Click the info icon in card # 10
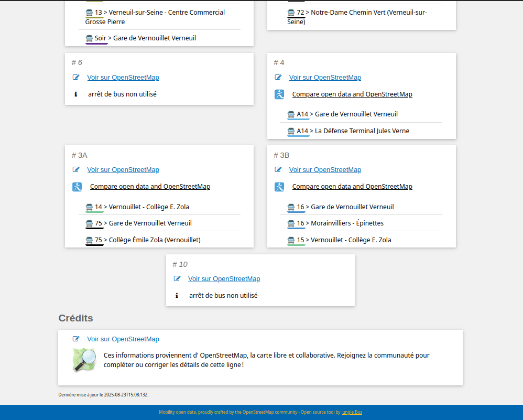Image resolution: width=523 pixels, height=420 pixels. click(x=177, y=296)
